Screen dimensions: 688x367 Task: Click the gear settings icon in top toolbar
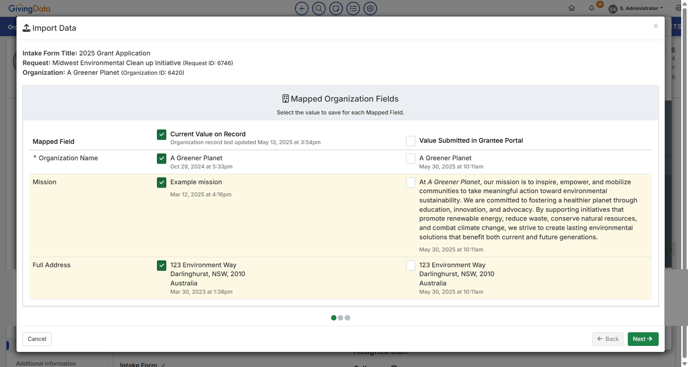tap(370, 8)
